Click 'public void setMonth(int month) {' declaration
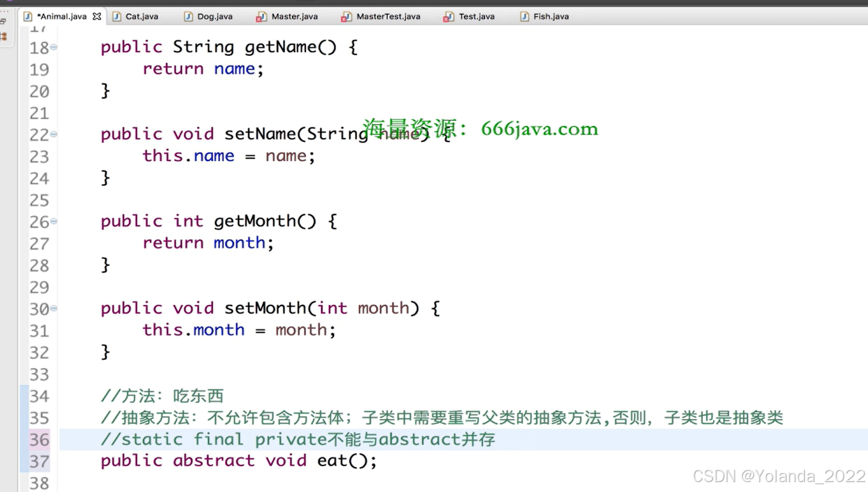Viewport: 868px width, 492px height. (x=270, y=308)
